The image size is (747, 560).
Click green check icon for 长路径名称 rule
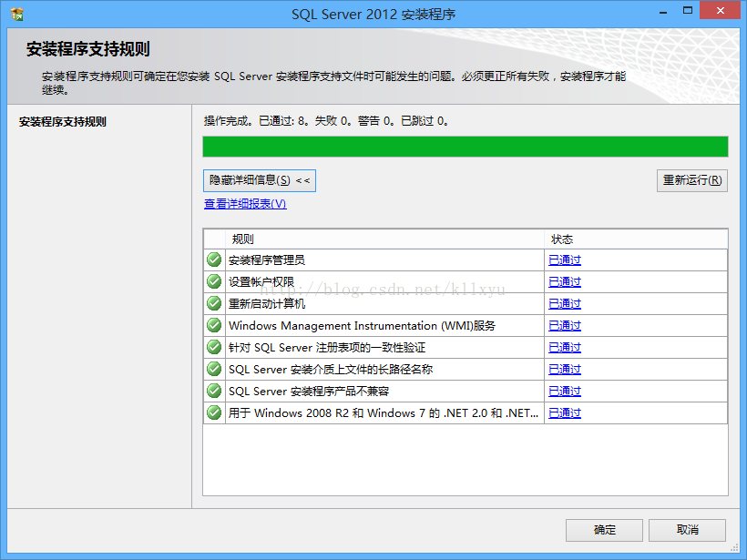pos(214,369)
